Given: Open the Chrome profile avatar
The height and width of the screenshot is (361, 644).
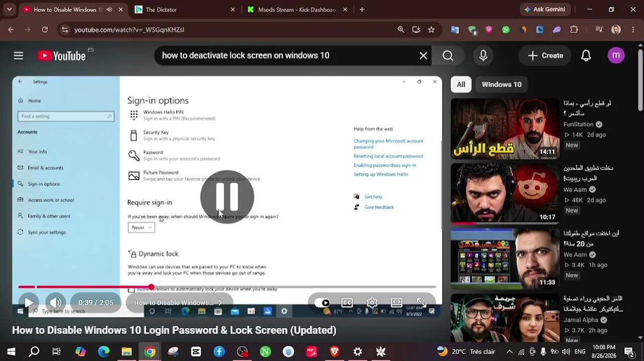Looking at the screenshot, I should [616, 30].
